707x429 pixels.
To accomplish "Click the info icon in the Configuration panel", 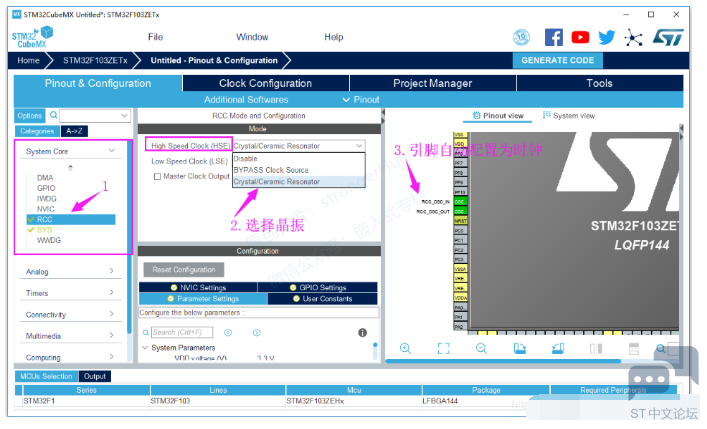I will (362, 332).
